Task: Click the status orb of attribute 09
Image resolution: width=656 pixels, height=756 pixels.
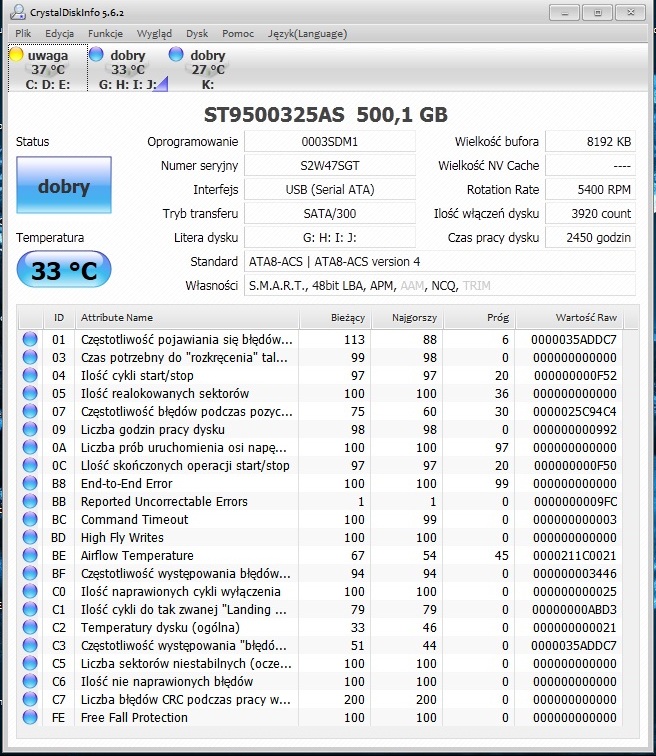Action: 30,429
